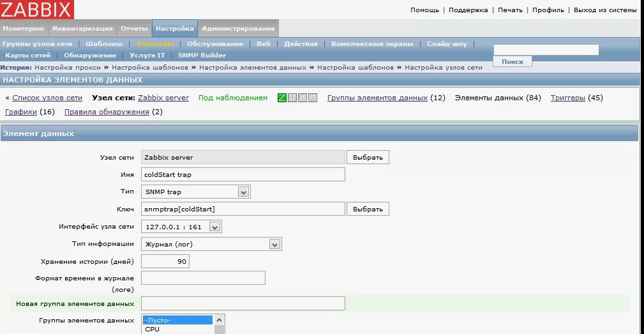The height and width of the screenshot is (334, 644).
Task: Click the search input field
Action: [x=546, y=50]
